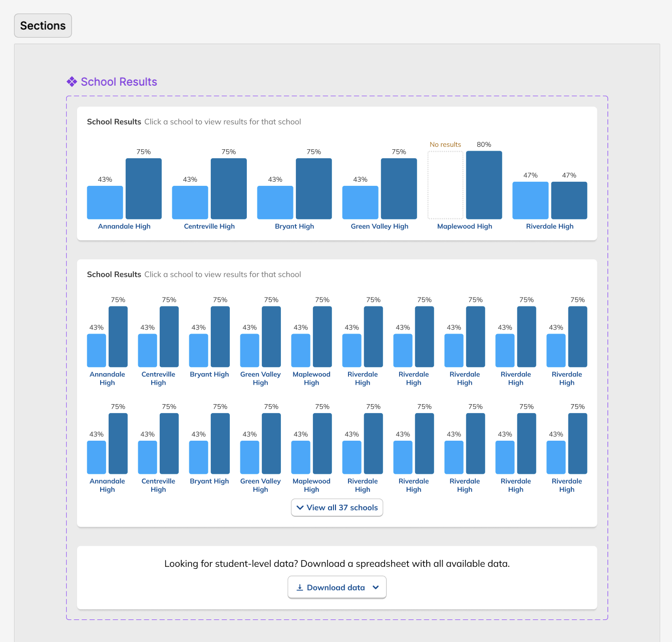Open Maplewood High in lower chart's bottom row
The image size is (672, 642).
coord(311,485)
